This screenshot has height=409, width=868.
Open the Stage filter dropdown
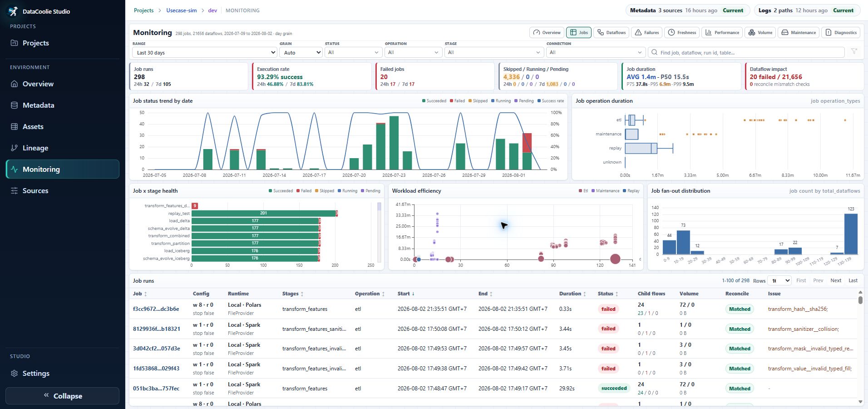pos(494,53)
